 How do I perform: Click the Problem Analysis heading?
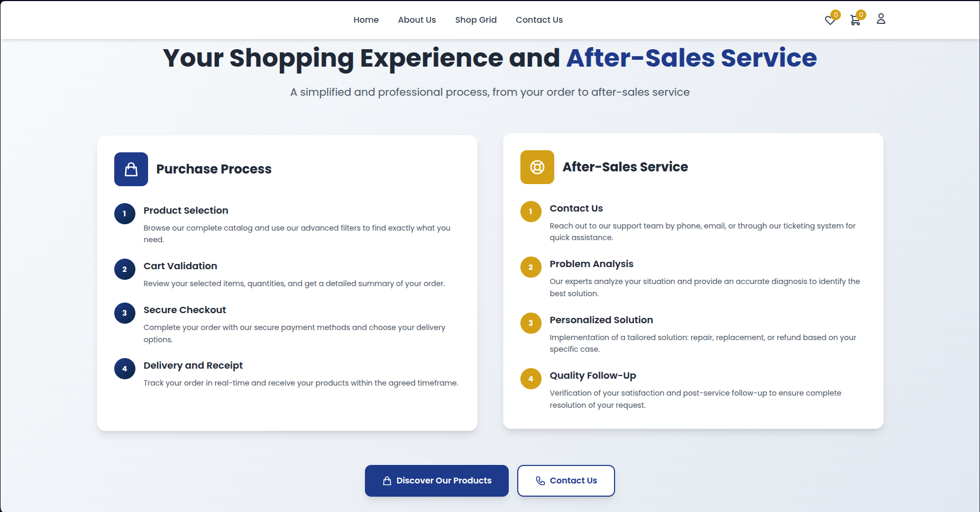point(591,263)
